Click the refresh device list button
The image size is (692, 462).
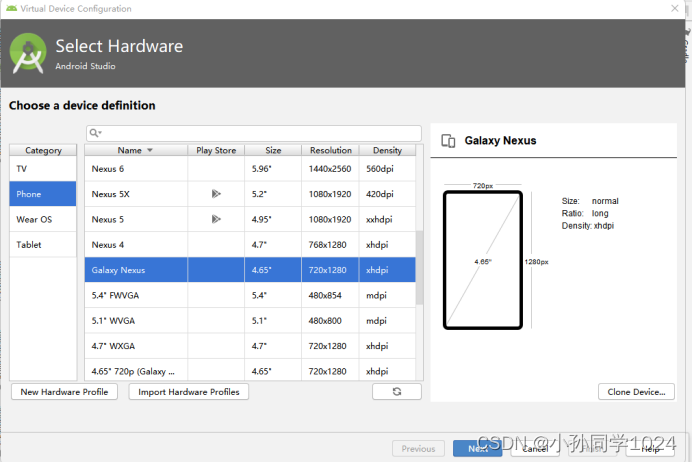pos(397,391)
